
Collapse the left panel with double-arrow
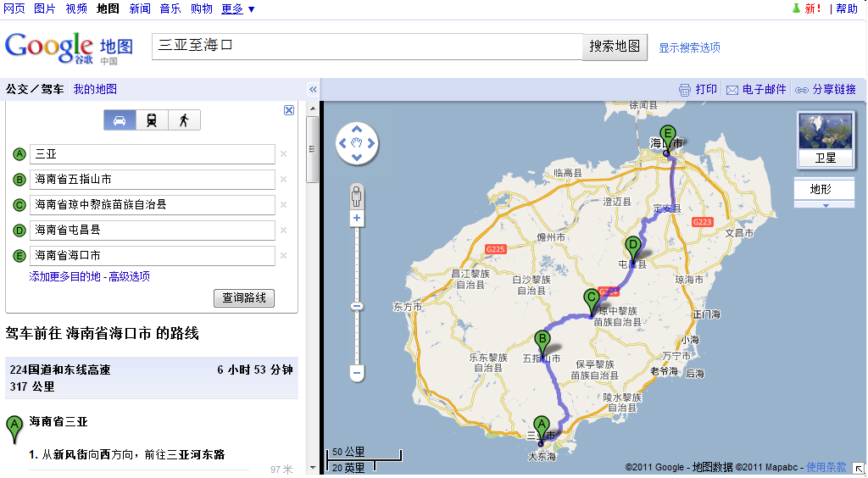(312, 90)
